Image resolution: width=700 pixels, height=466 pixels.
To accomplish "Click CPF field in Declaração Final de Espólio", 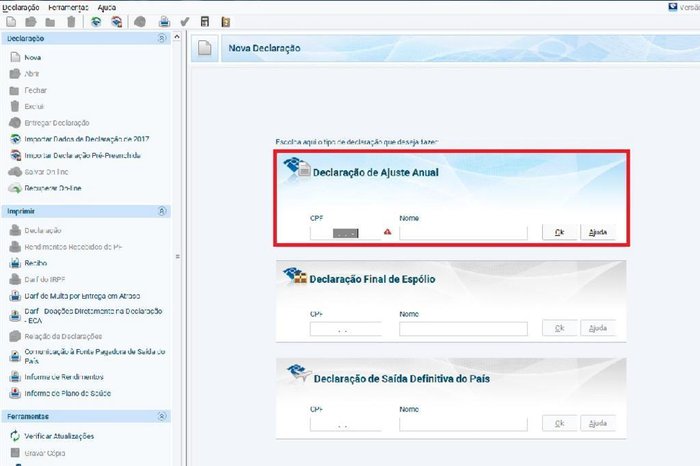I will [346, 329].
